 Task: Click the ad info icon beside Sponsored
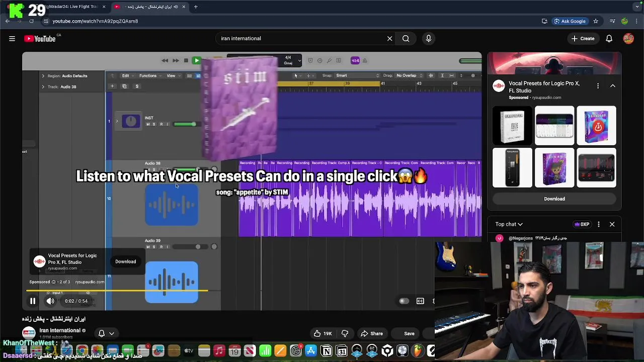tap(53, 282)
